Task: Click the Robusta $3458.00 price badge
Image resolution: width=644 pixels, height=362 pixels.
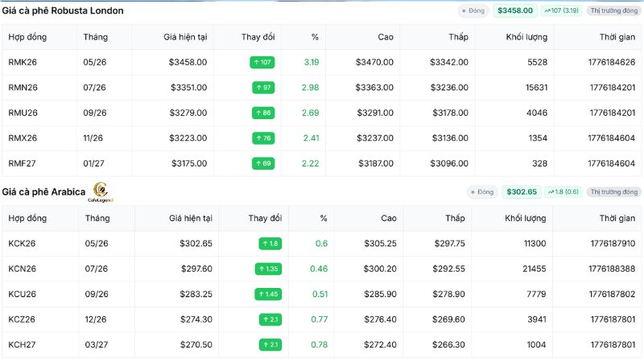Action: tap(515, 10)
